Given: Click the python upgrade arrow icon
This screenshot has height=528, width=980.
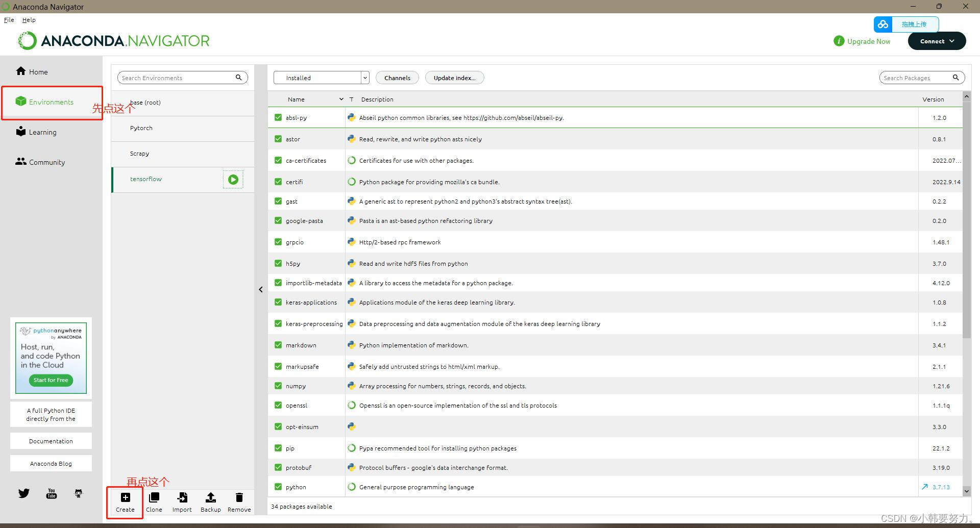Looking at the screenshot, I should click(x=924, y=487).
